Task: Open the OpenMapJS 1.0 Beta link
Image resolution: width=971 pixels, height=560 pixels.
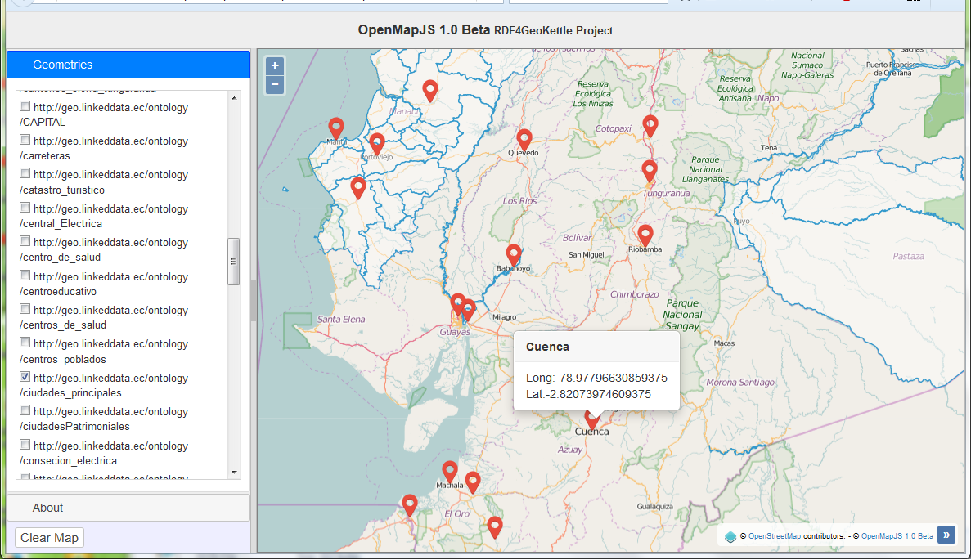Action: click(897, 536)
